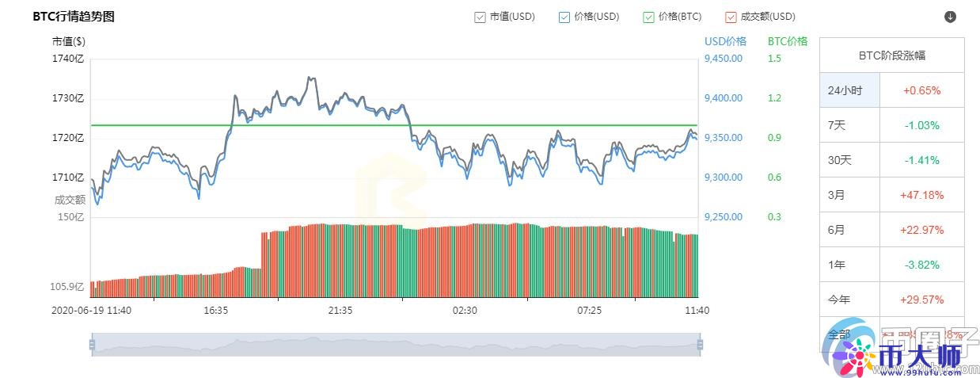This screenshot has height=378, width=980.
Task: Click the 1720亿 market cap axis label
Action: pyautogui.click(x=69, y=138)
